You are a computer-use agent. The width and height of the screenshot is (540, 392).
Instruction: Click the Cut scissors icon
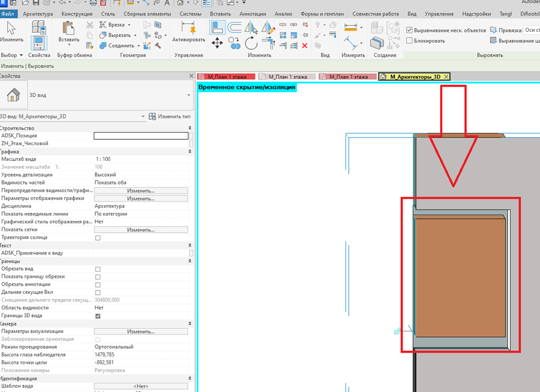[x=90, y=25]
